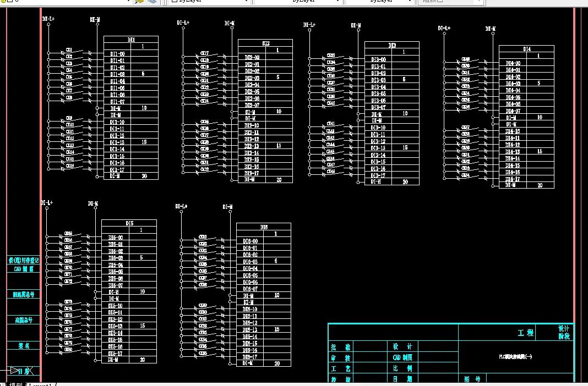Select the DI3 module header text
The height and width of the screenshot is (386, 588).
pos(392,45)
